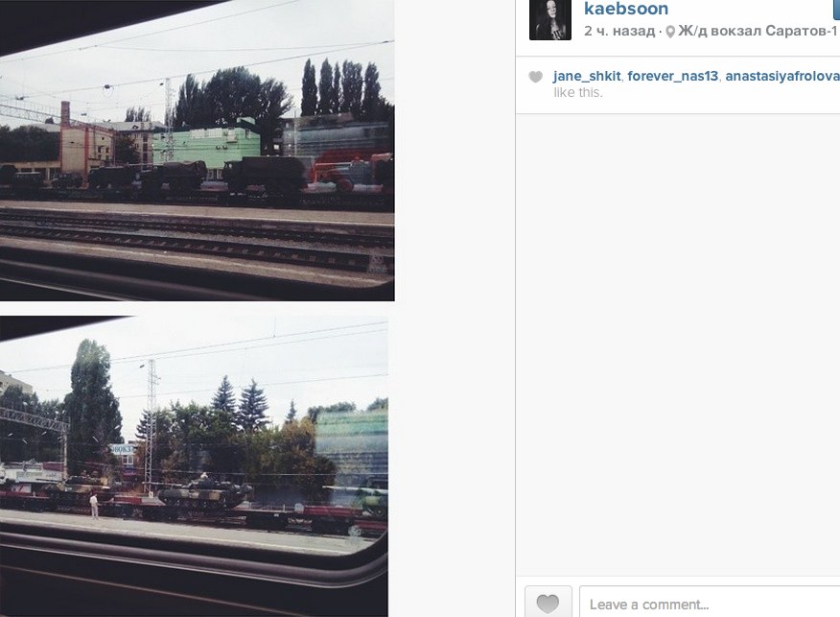
Task: Visit anastasiyafrolova's profile link
Action: tap(782, 76)
